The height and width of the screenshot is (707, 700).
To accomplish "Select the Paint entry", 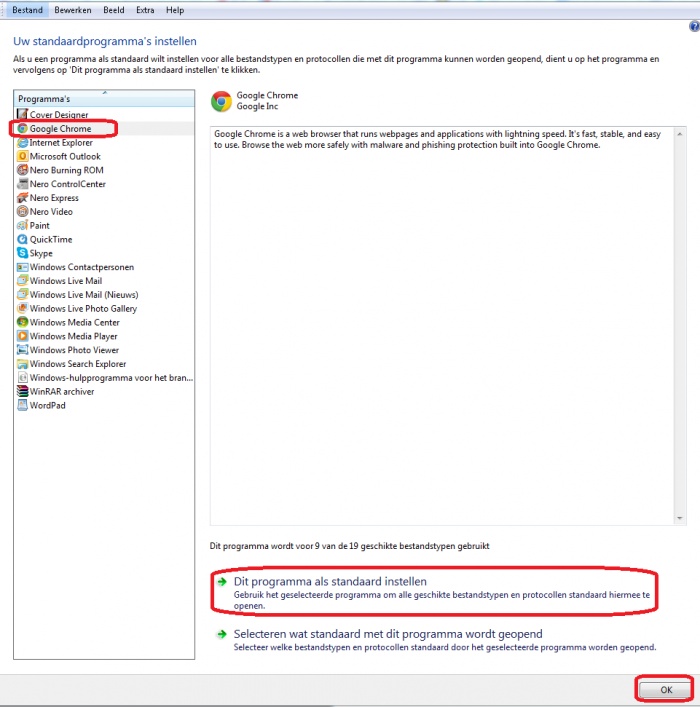I will point(40,225).
